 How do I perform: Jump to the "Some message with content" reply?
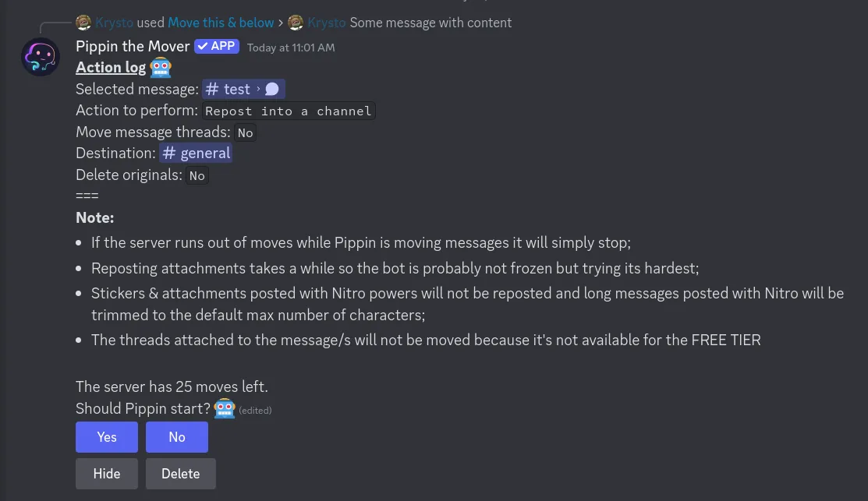click(x=430, y=23)
